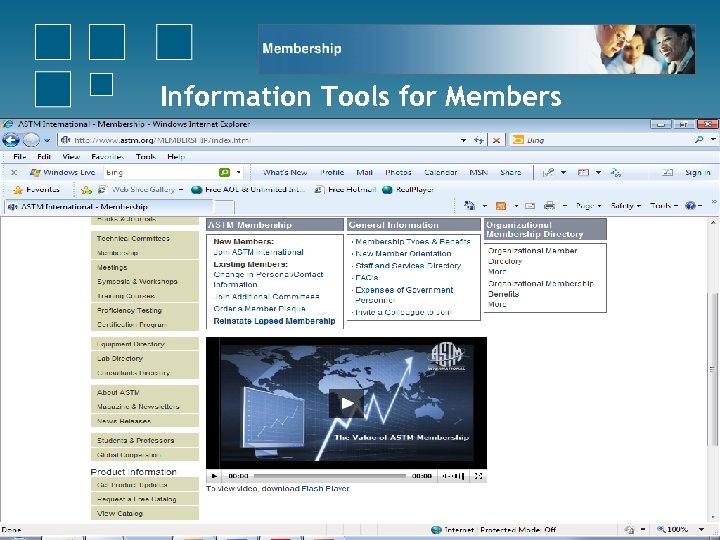
Task: Click the Add to Favorites Bar icon
Action: (x=86, y=190)
